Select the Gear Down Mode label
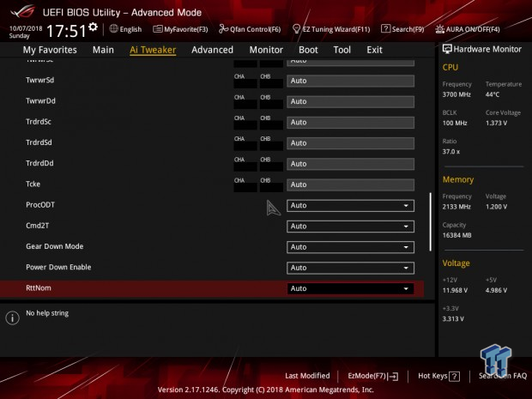532x399 pixels. [55, 246]
